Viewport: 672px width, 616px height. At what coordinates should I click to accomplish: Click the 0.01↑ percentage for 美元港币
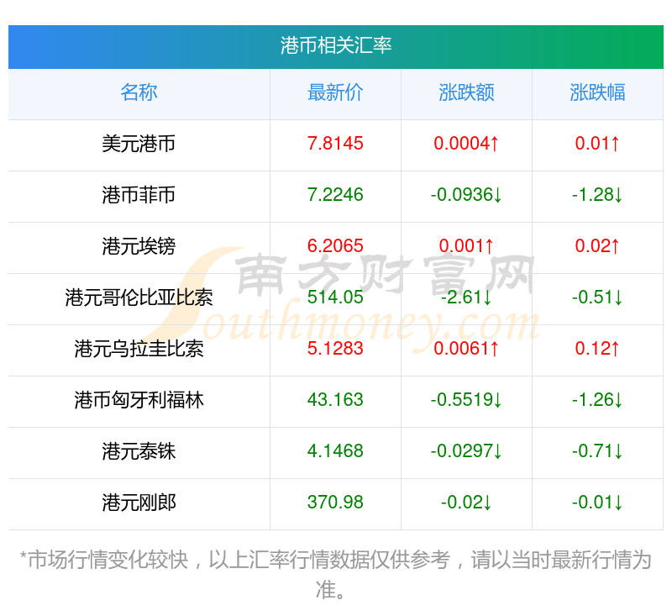click(x=597, y=144)
